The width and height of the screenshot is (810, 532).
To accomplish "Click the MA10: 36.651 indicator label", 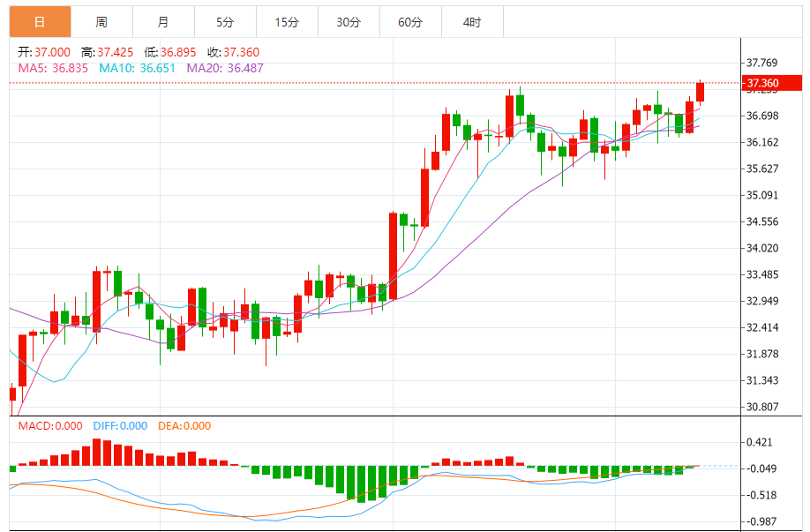I will point(138,68).
